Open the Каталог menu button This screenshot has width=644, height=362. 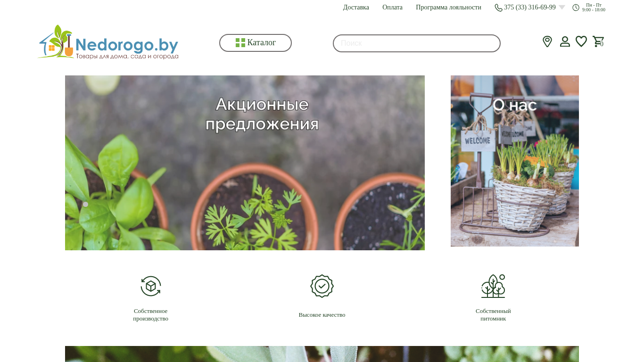256,43
